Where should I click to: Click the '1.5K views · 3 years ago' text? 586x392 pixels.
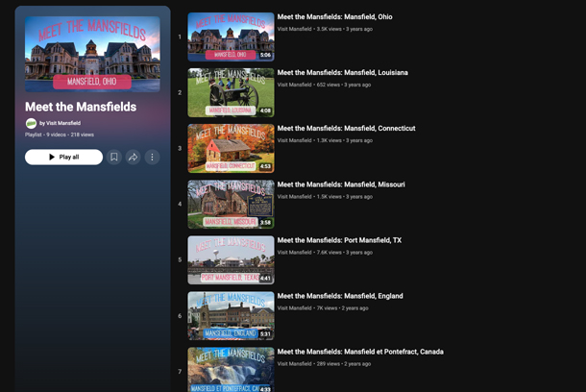pos(345,197)
